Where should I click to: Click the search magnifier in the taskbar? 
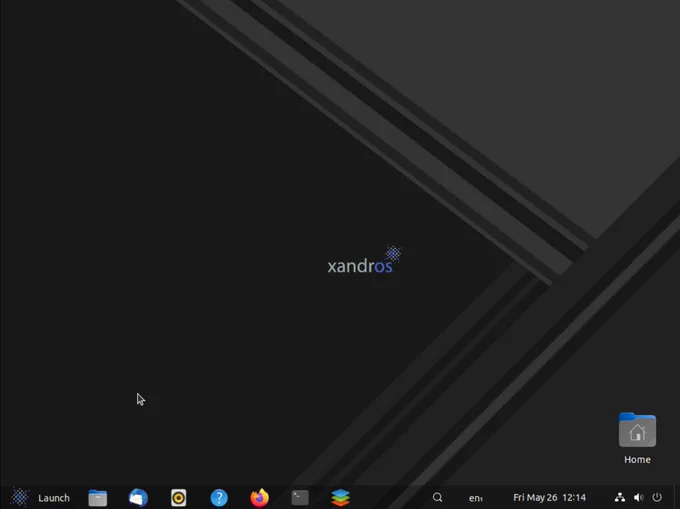pos(438,497)
